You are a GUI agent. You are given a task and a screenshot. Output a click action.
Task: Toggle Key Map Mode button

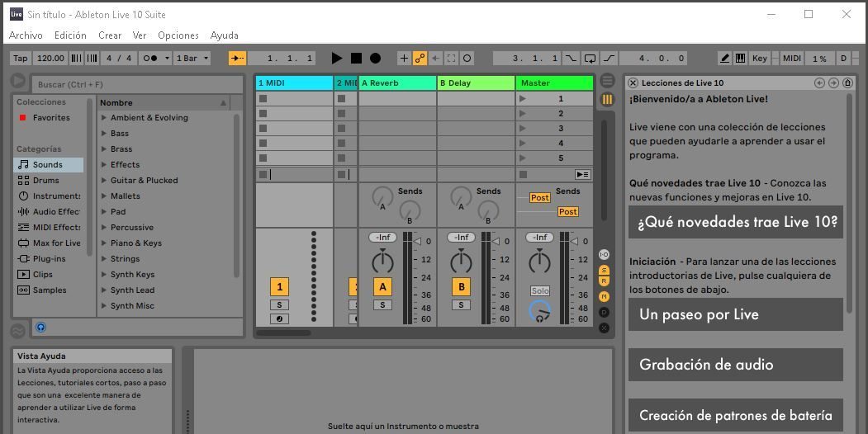760,58
